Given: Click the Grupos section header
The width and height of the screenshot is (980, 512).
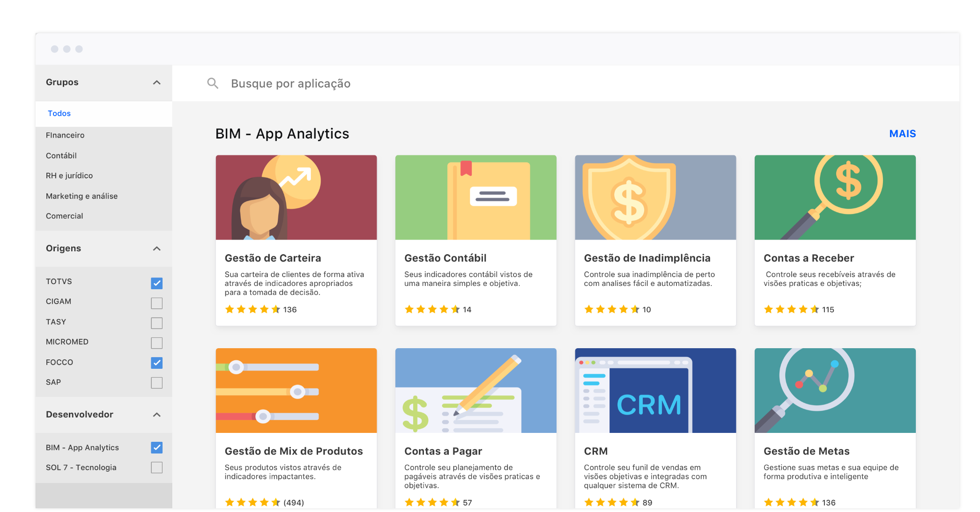Looking at the screenshot, I should click(104, 82).
